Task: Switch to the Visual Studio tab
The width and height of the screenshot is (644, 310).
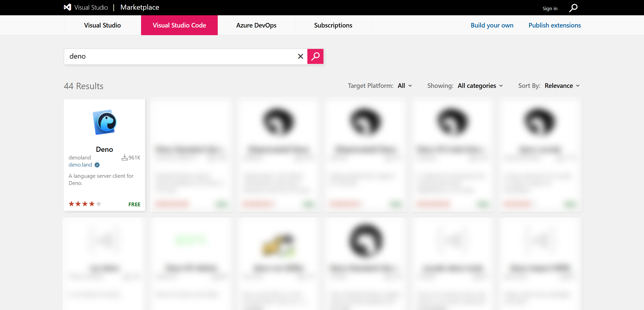Action: pyautogui.click(x=102, y=25)
